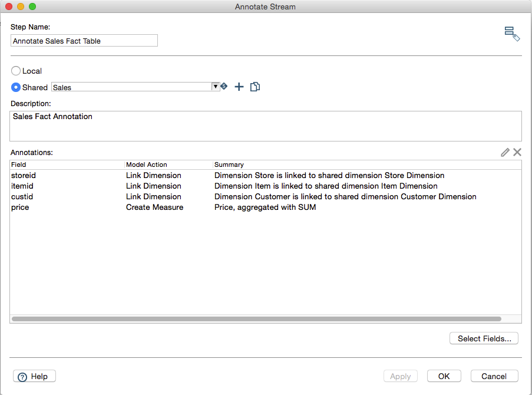Click the Summary column header
The height and width of the screenshot is (395, 532).
point(367,164)
